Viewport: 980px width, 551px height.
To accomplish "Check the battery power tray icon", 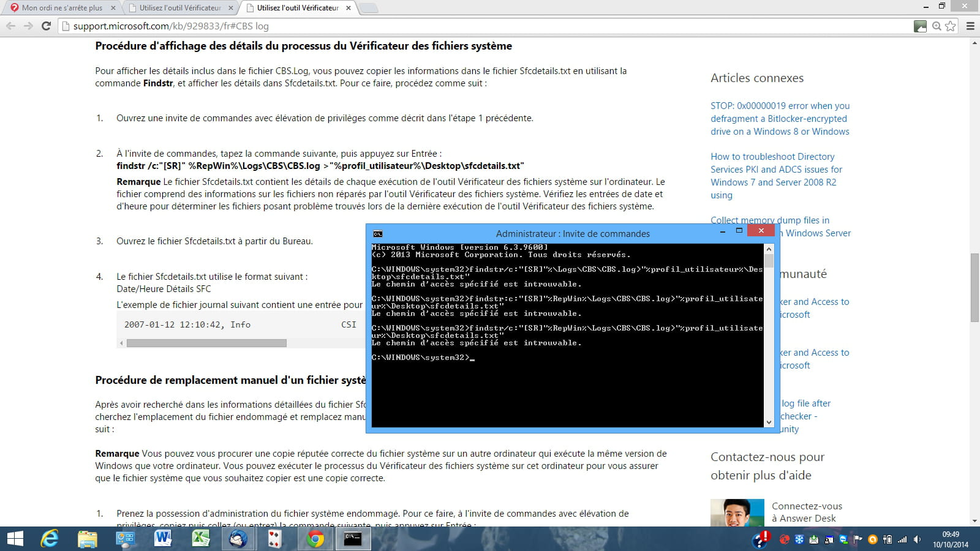I will pyautogui.click(x=888, y=539).
